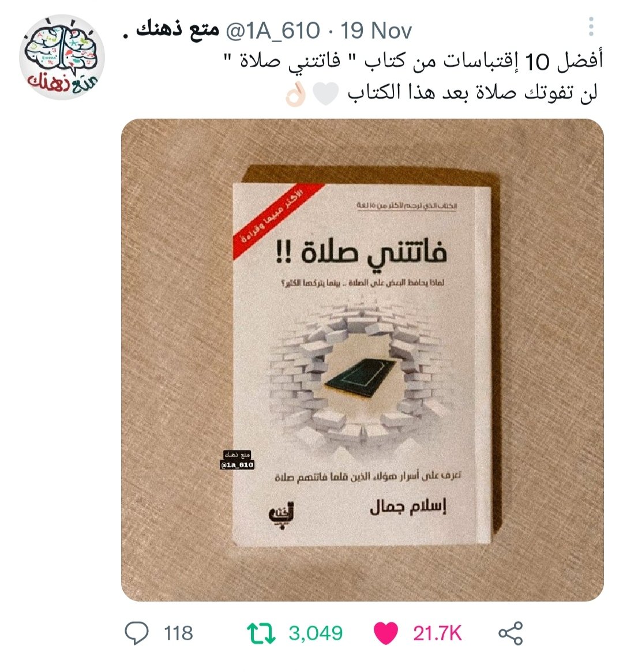Image resolution: width=623 pixels, height=672 pixels.
Task: Click the reply speech bubble icon
Action: 137,633
